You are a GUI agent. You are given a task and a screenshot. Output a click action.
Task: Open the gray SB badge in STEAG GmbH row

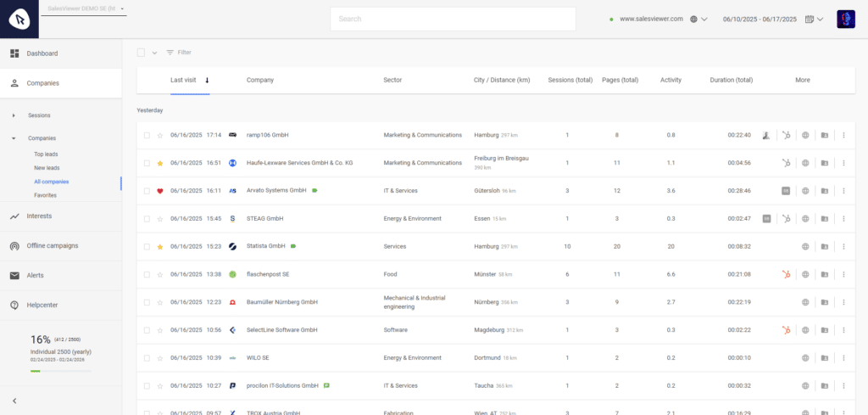(x=766, y=218)
